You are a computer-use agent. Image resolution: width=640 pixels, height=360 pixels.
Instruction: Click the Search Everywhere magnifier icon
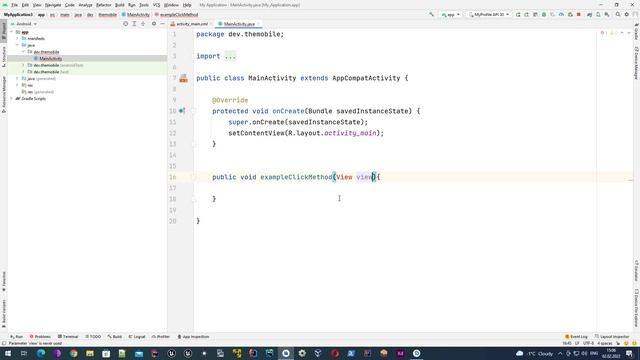click(618, 15)
